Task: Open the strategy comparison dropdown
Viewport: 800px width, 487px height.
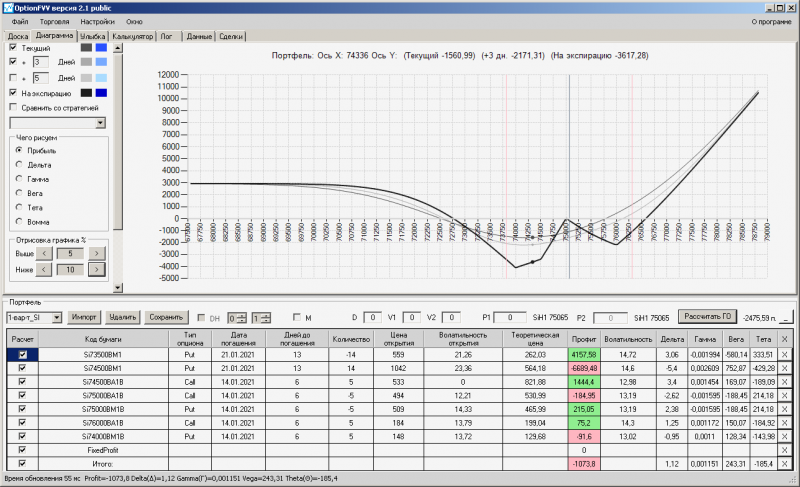Action: tap(101, 122)
